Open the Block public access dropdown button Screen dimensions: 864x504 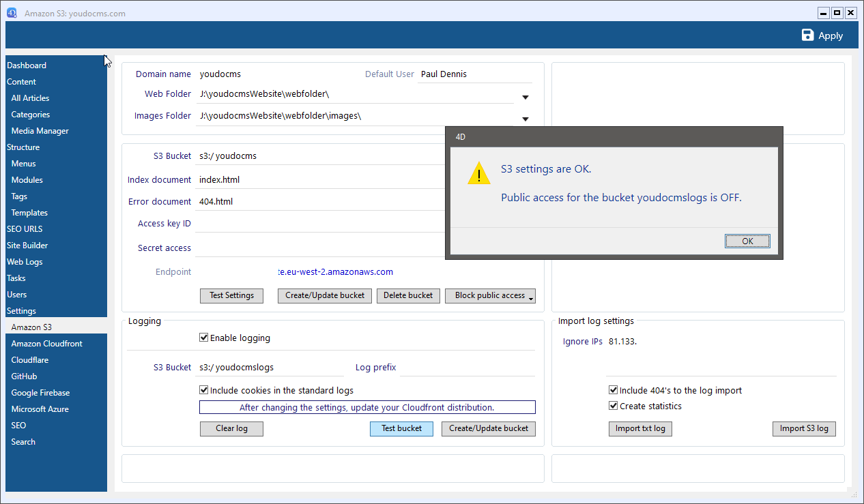(490, 295)
